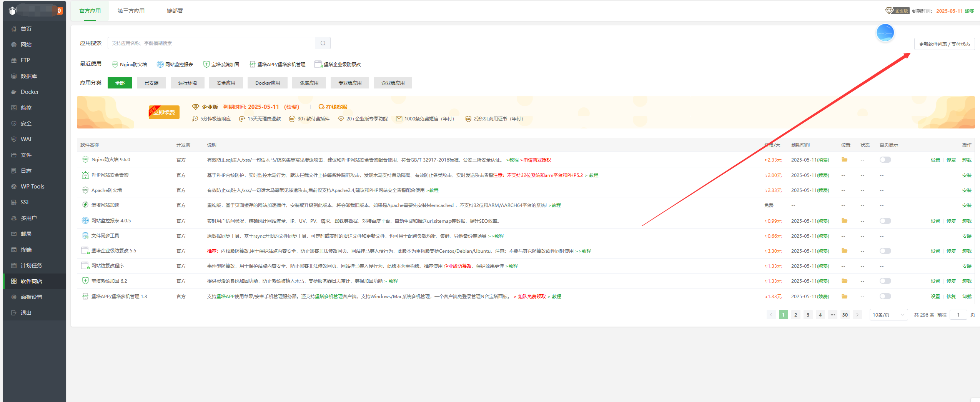Open recently used 网站监控报表 shortcut
980x402 pixels.
175,64
